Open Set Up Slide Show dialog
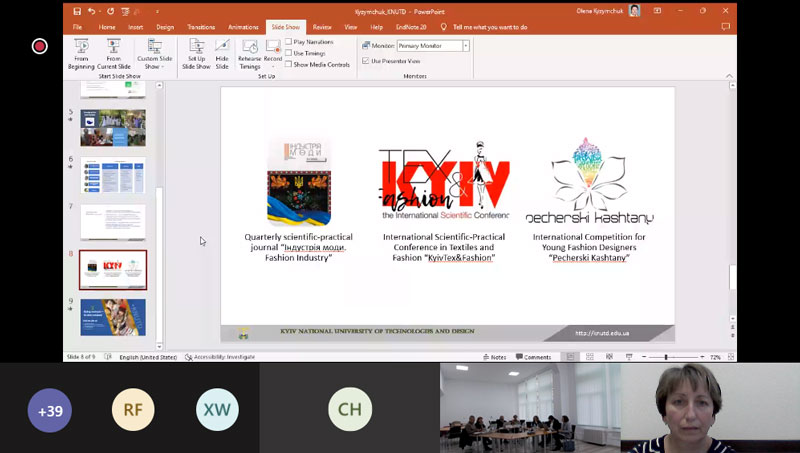 click(x=196, y=55)
